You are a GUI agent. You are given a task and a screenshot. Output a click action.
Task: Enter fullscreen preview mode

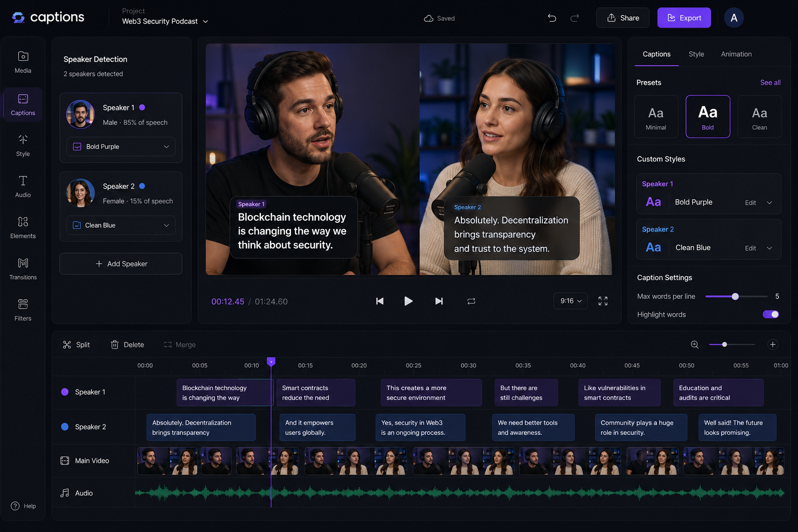[x=603, y=301]
